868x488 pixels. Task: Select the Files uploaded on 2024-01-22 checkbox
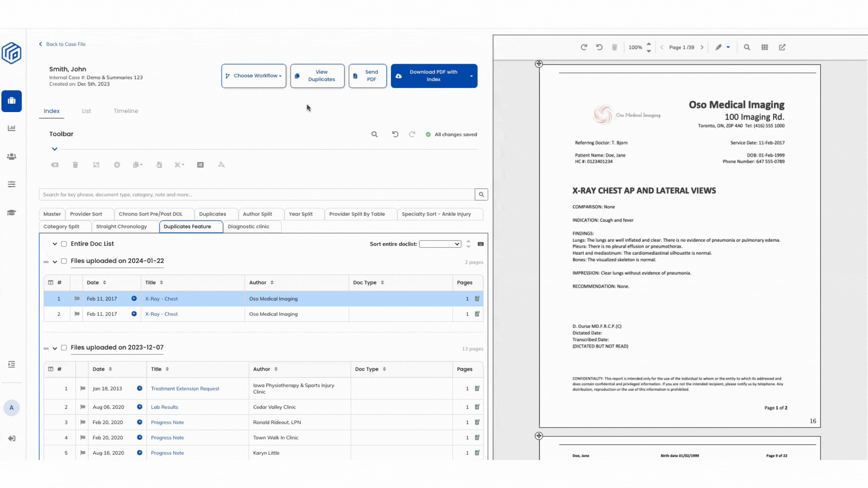click(x=64, y=261)
